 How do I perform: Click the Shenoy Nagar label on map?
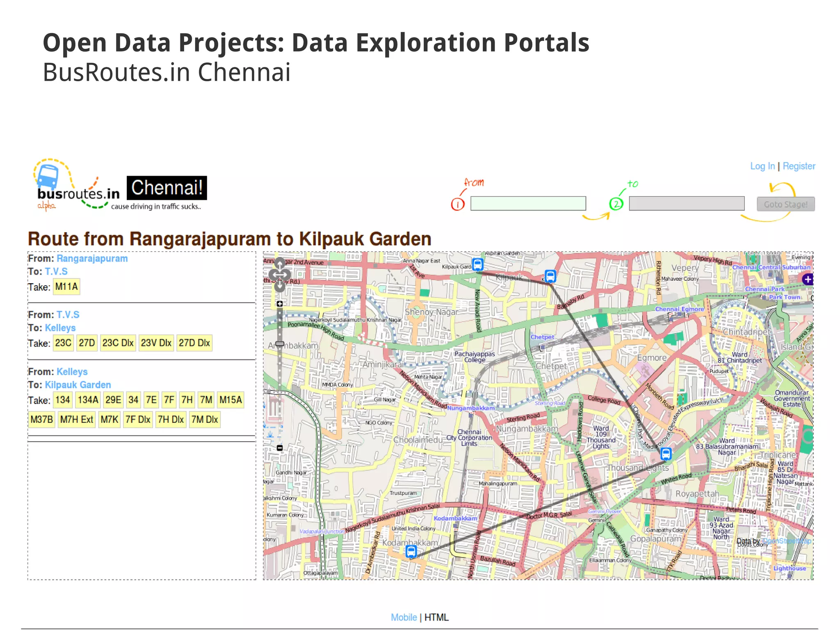(x=431, y=312)
